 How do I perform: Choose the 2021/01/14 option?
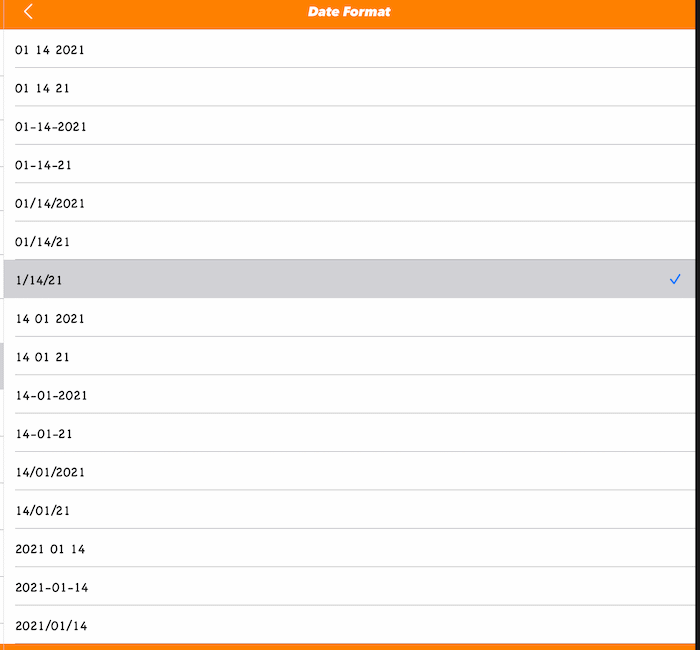click(x=349, y=625)
